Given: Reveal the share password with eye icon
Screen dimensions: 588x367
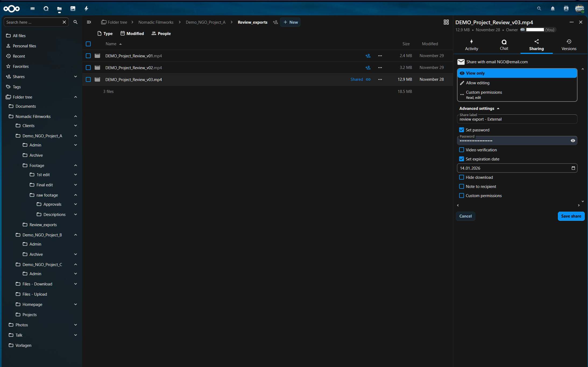Looking at the screenshot, I should pos(573,141).
